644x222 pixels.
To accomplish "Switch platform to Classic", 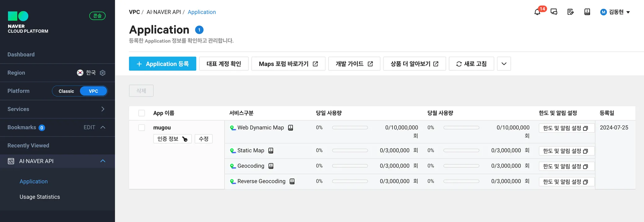I will [x=66, y=91].
